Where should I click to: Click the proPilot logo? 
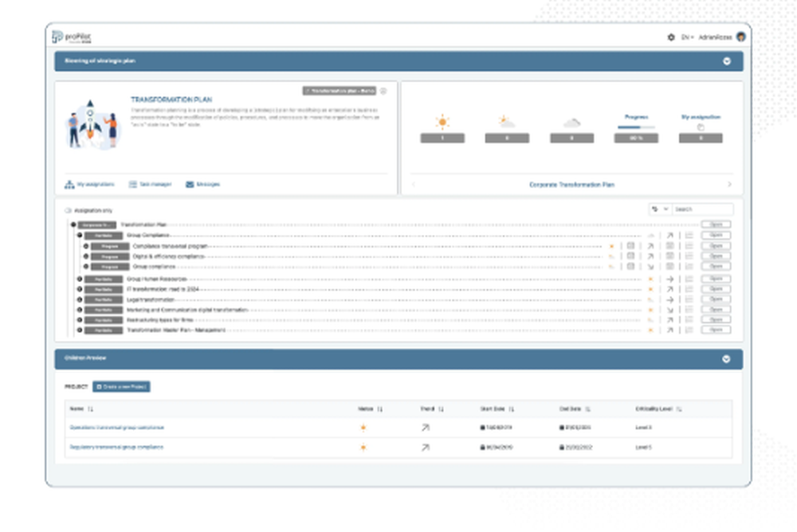pos(72,37)
